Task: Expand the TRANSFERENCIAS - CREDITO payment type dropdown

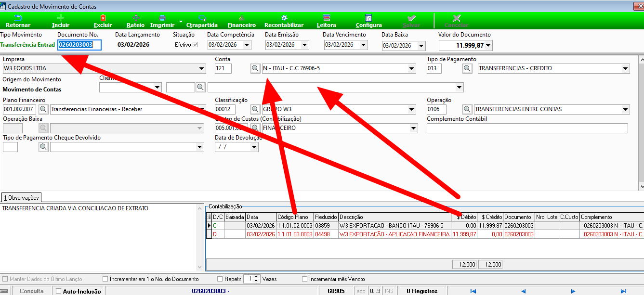Action: (x=626, y=68)
